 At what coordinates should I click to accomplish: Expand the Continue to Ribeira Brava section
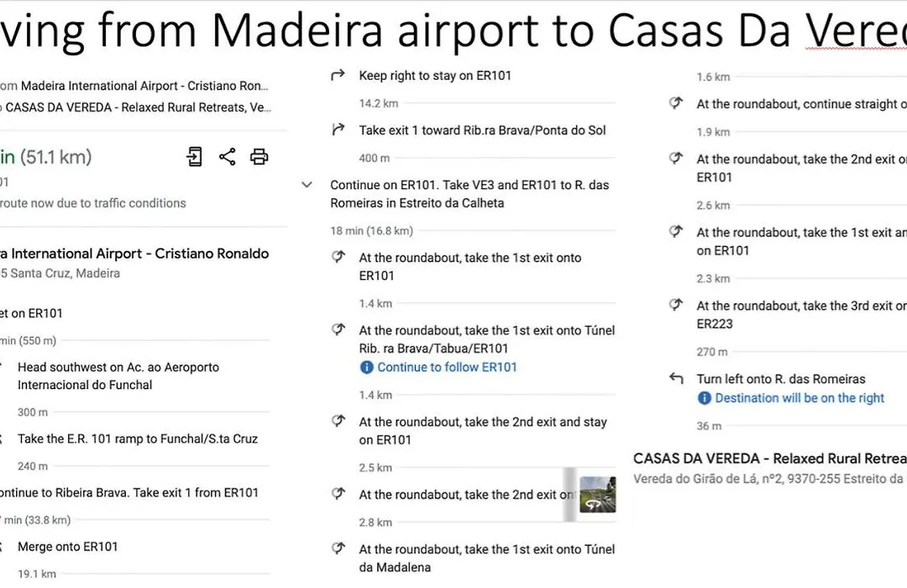(129, 493)
